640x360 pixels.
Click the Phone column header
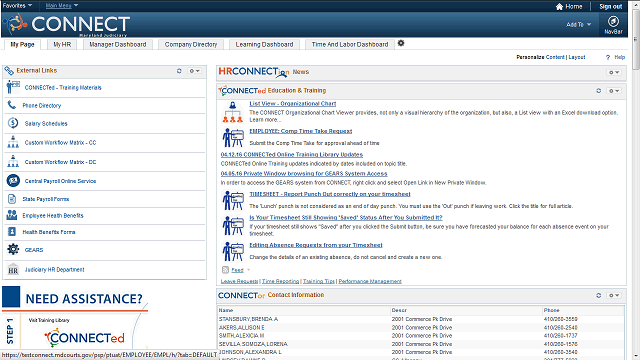point(551,310)
